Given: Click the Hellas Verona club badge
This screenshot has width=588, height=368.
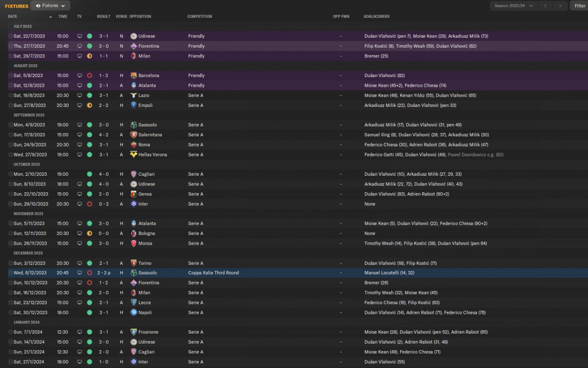Looking at the screenshot, I should (x=134, y=155).
